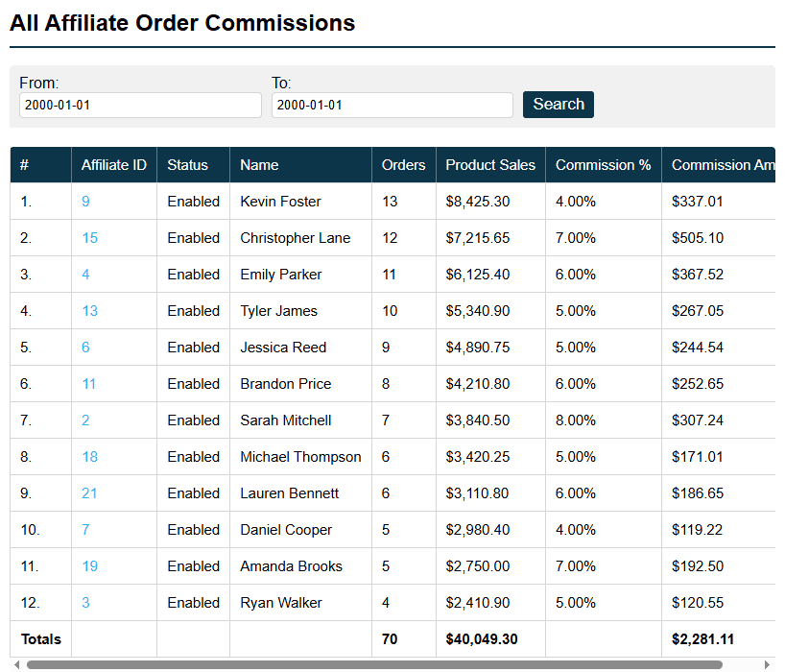785x672 pixels.
Task: Open affiliate ID 15 link
Action: click(89, 238)
